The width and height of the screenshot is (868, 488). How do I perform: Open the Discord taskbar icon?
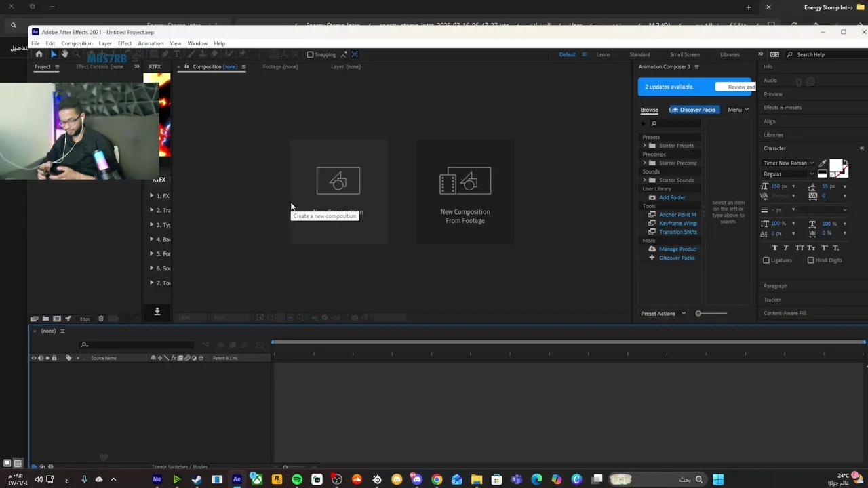coord(416,480)
